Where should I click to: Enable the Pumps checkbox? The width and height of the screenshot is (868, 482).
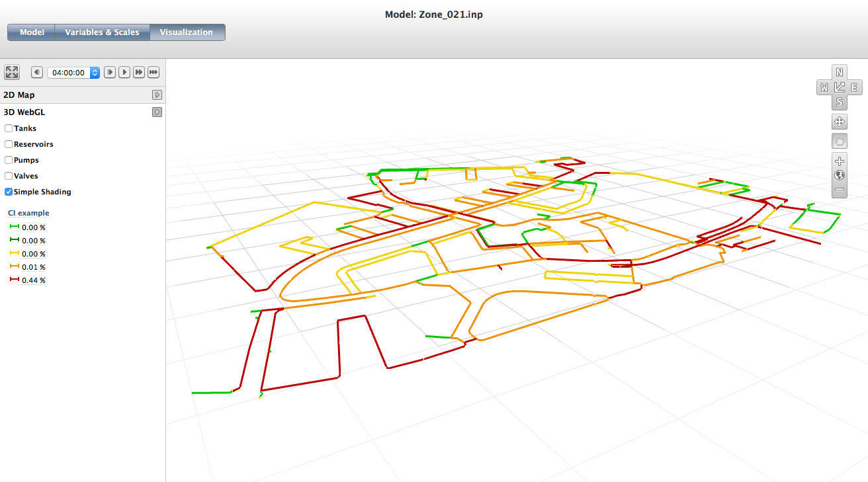click(9, 160)
